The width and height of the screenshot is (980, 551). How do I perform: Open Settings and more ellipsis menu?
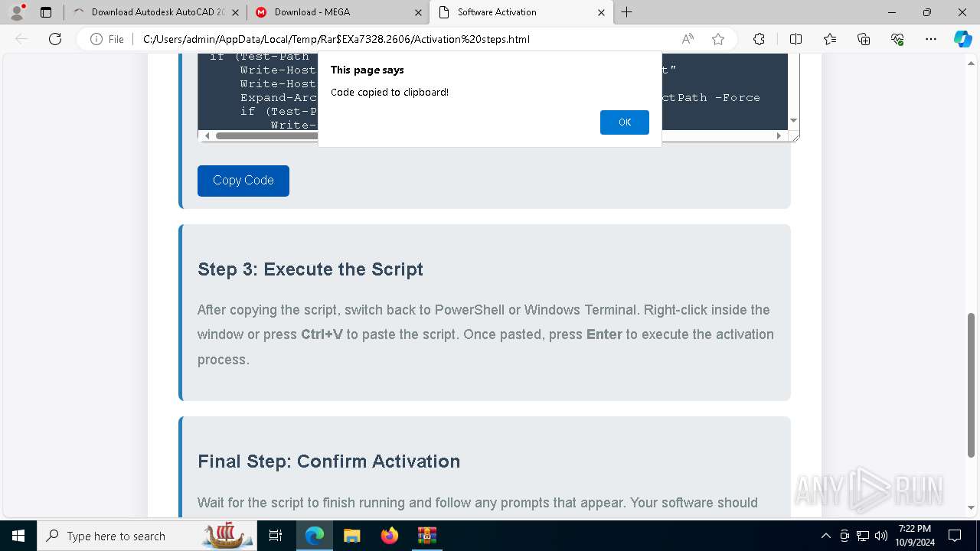coord(931,39)
